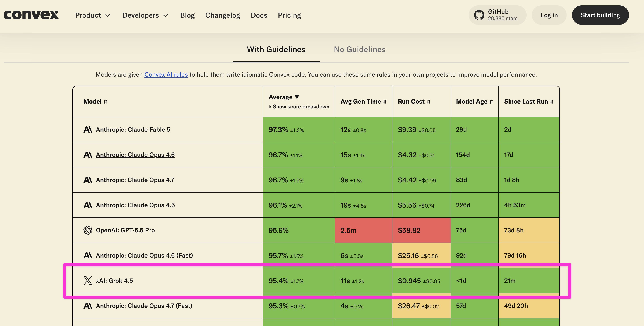The height and width of the screenshot is (326, 644).
Task: Go to the Blog page
Action: (x=187, y=15)
